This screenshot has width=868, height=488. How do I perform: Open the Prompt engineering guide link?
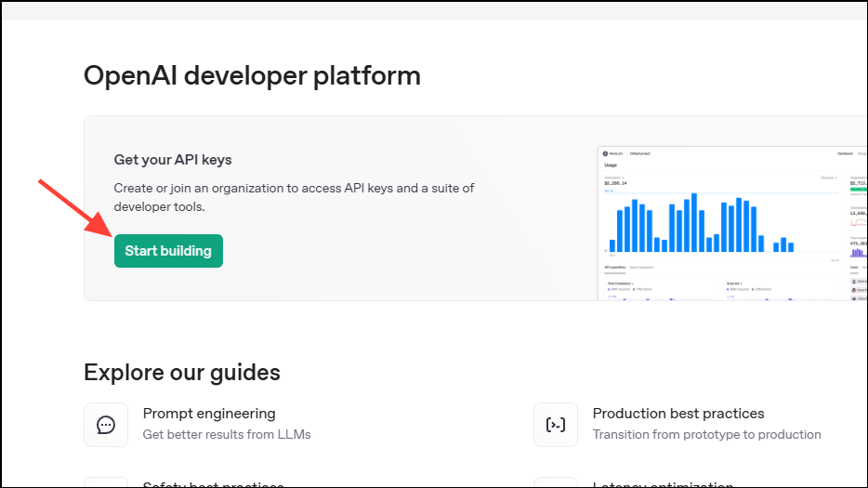209,414
